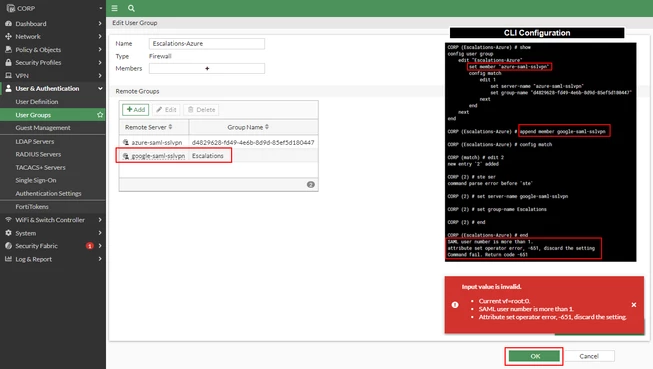Image resolution: width=653 pixels, height=369 pixels.
Task: Click the d4829628 group name cell
Action: click(x=253, y=142)
